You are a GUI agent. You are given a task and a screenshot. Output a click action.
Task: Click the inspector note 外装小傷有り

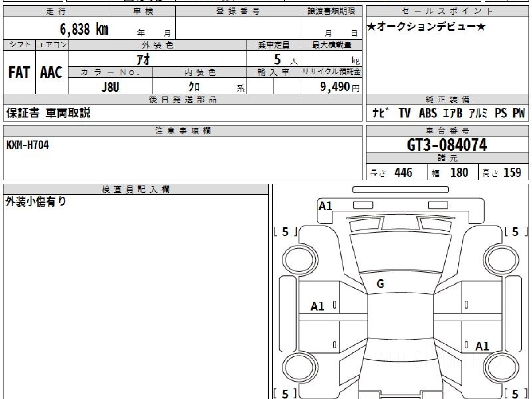(x=36, y=202)
